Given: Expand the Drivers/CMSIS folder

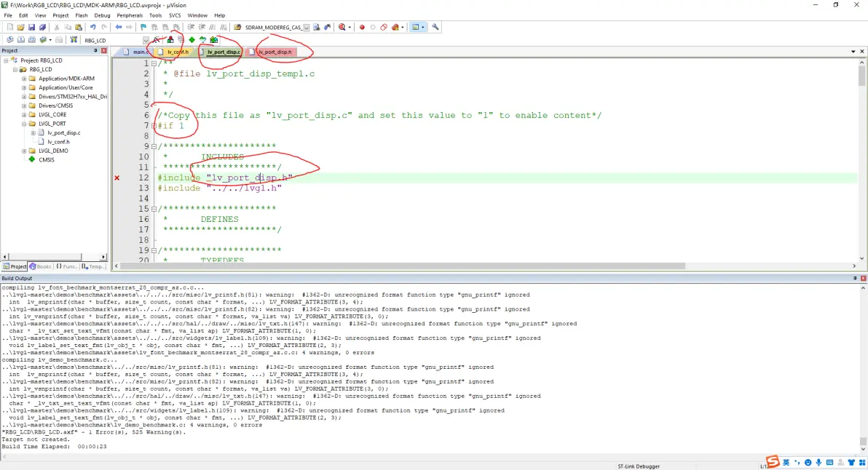Looking at the screenshot, I should tap(24, 105).
